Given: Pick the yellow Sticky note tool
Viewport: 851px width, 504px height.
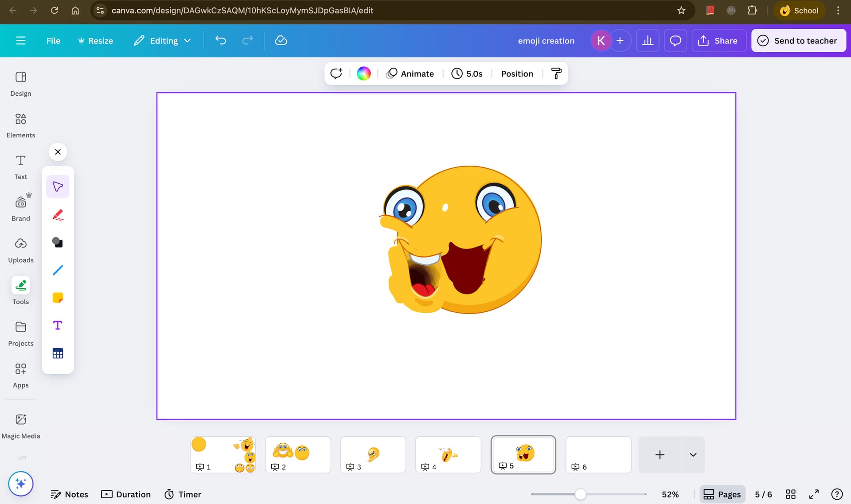Looking at the screenshot, I should coord(58,298).
